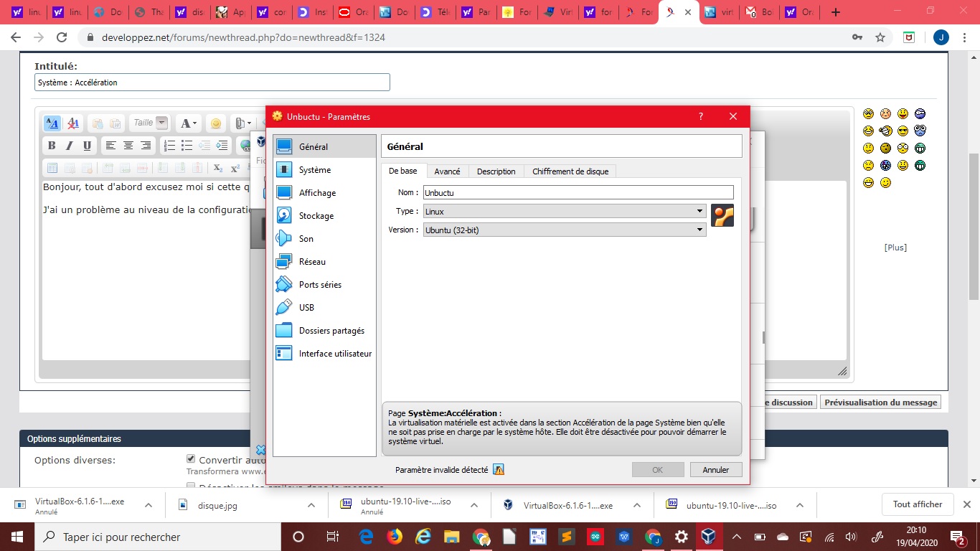Screen dimensions: 980x551
Task: Open the Taille font size dropdown
Action: [x=150, y=123]
